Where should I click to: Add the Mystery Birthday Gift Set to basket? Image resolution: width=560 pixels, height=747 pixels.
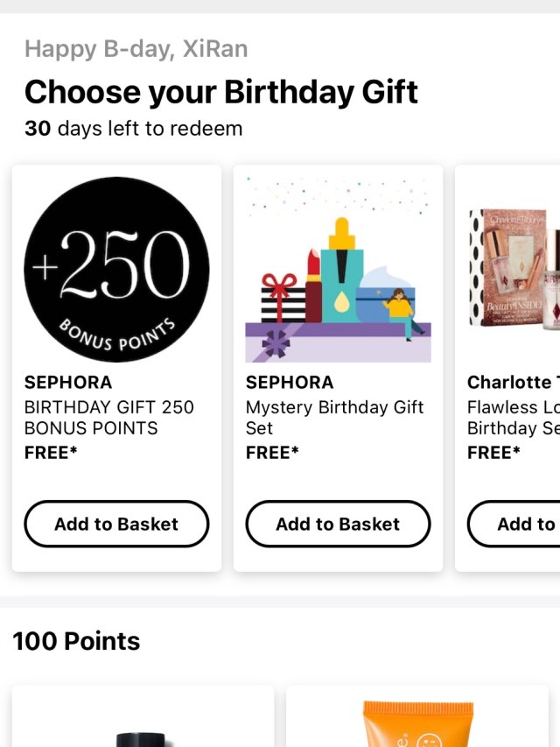(338, 524)
